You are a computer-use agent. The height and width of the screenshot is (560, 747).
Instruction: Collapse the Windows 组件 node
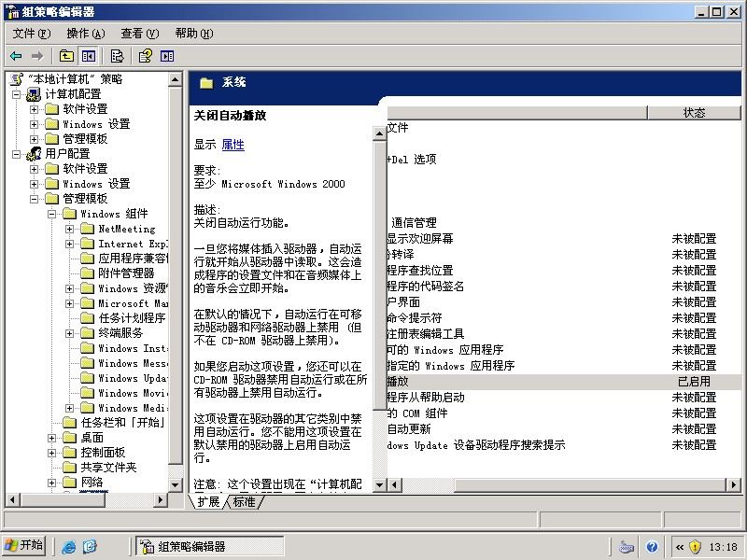point(52,214)
